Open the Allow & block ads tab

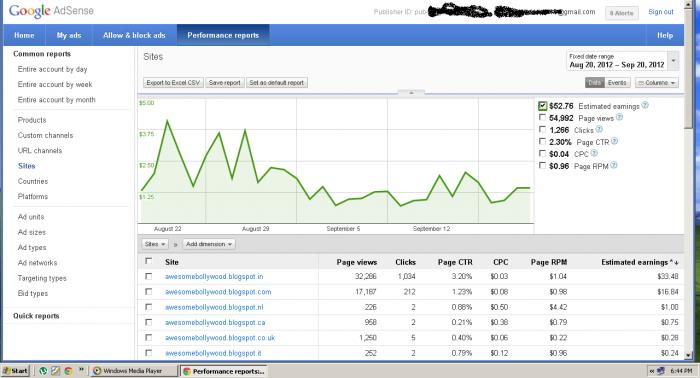click(134, 35)
